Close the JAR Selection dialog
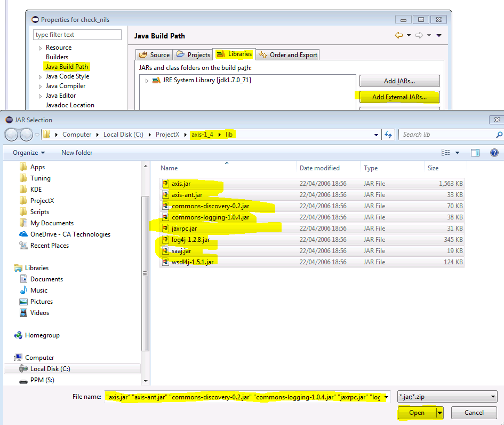This screenshot has width=504, height=425. [x=497, y=120]
